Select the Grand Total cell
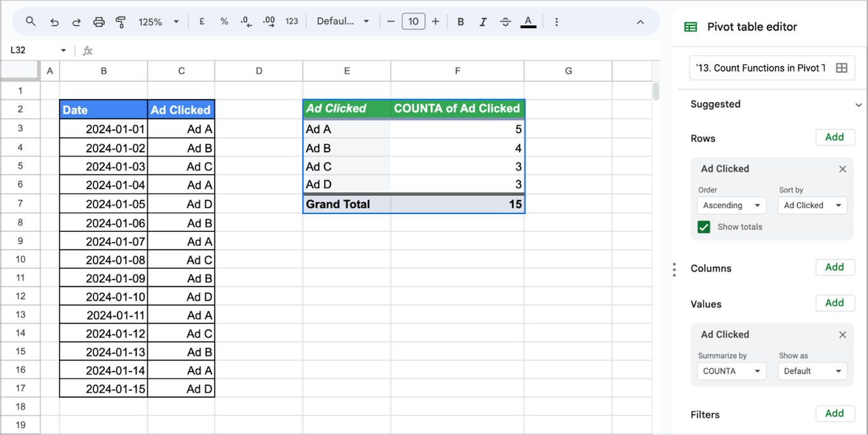Viewport: 868px width, 435px height. point(347,204)
